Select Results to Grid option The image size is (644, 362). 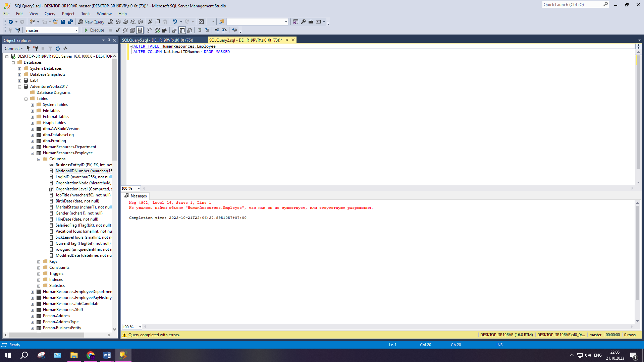pos(182,30)
